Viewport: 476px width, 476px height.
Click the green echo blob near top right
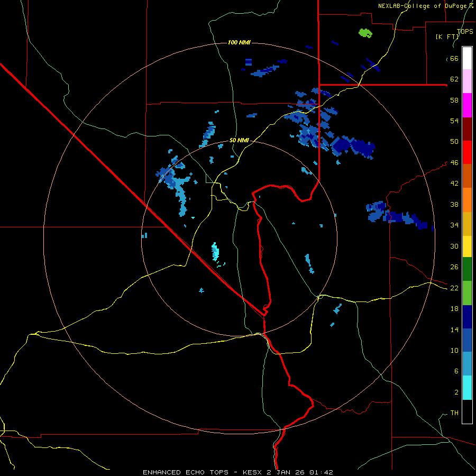pos(365,33)
